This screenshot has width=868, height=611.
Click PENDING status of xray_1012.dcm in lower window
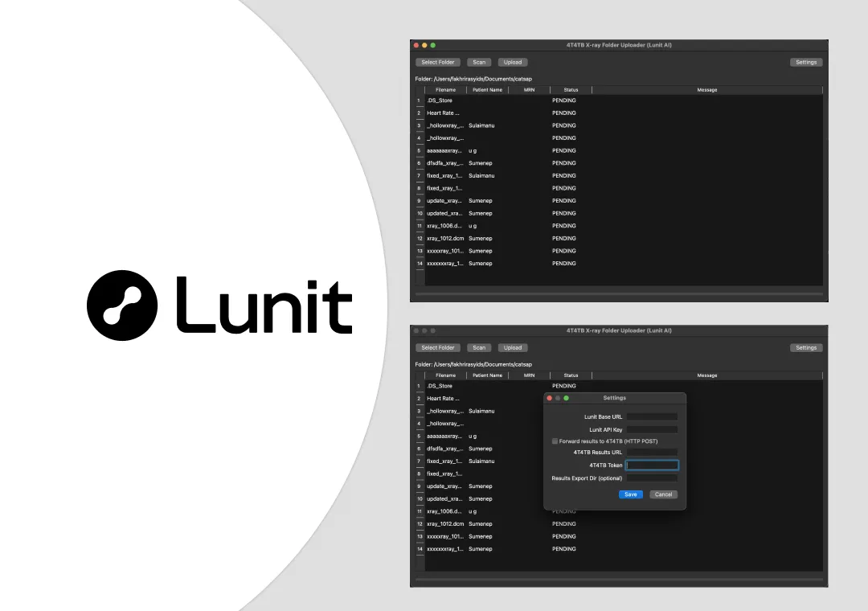pyautogui.click(x=563, y=524)
